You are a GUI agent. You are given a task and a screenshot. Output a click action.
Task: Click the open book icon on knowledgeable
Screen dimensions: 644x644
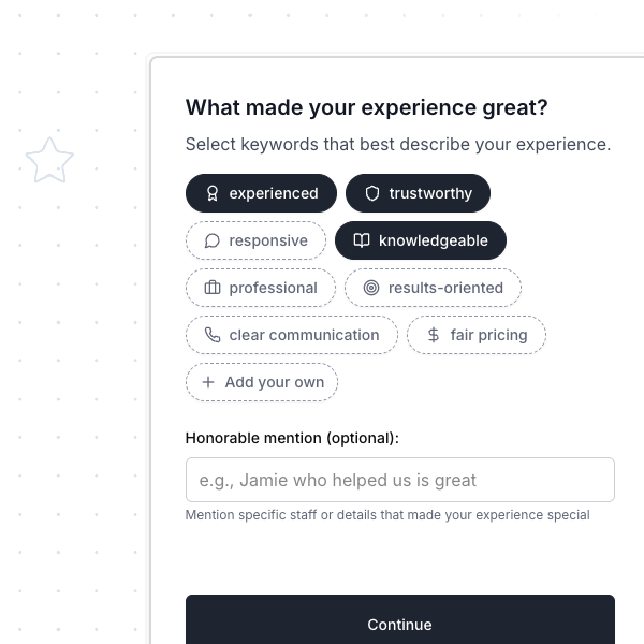tap(362, 240)
